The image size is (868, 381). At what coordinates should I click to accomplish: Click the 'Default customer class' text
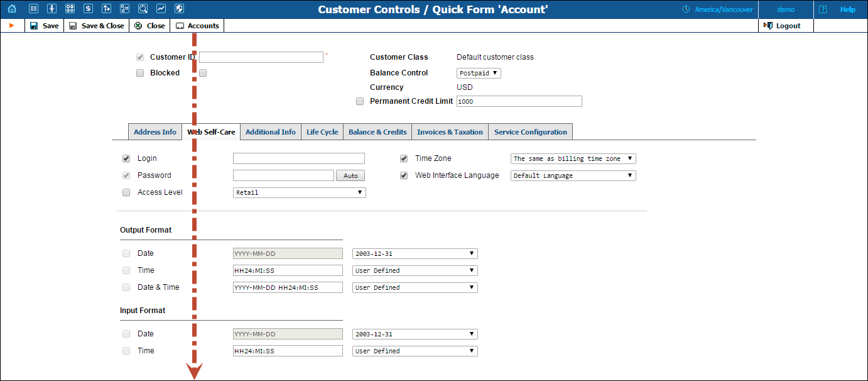click(495, 57)
